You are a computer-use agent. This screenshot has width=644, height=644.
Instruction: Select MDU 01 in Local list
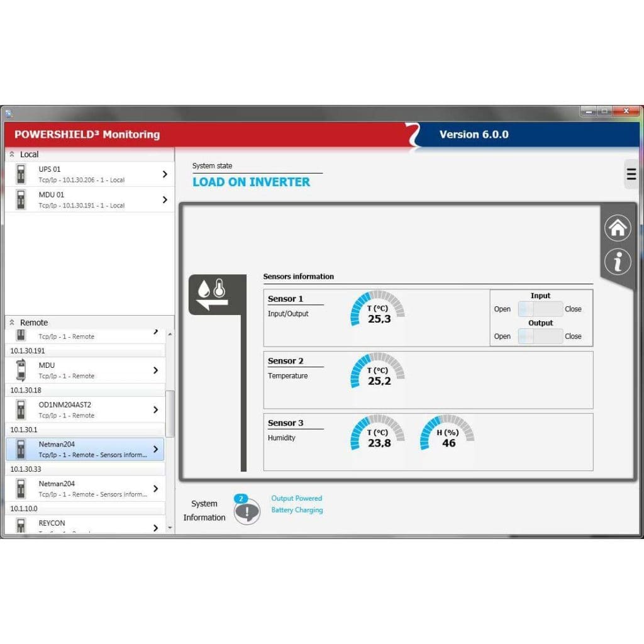click(89, 199)
